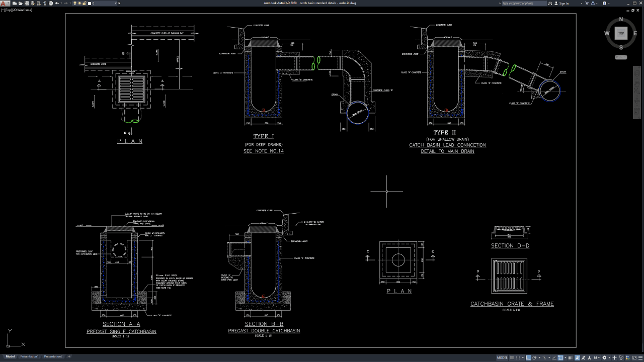Open the WCS coordinate system dropdown
This screenshot has width=644, height=362.
click(621, 57)
